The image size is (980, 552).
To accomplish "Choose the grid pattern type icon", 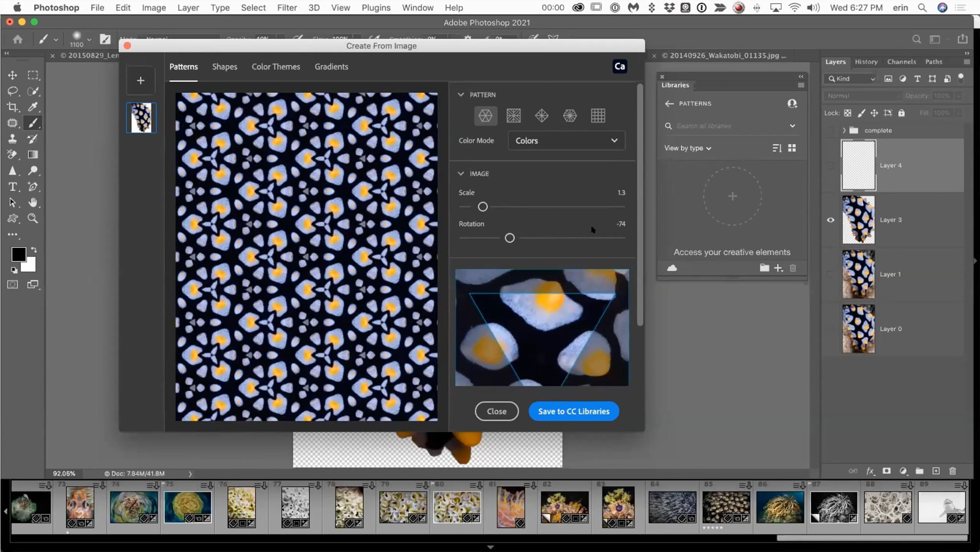I will point(598,116).
